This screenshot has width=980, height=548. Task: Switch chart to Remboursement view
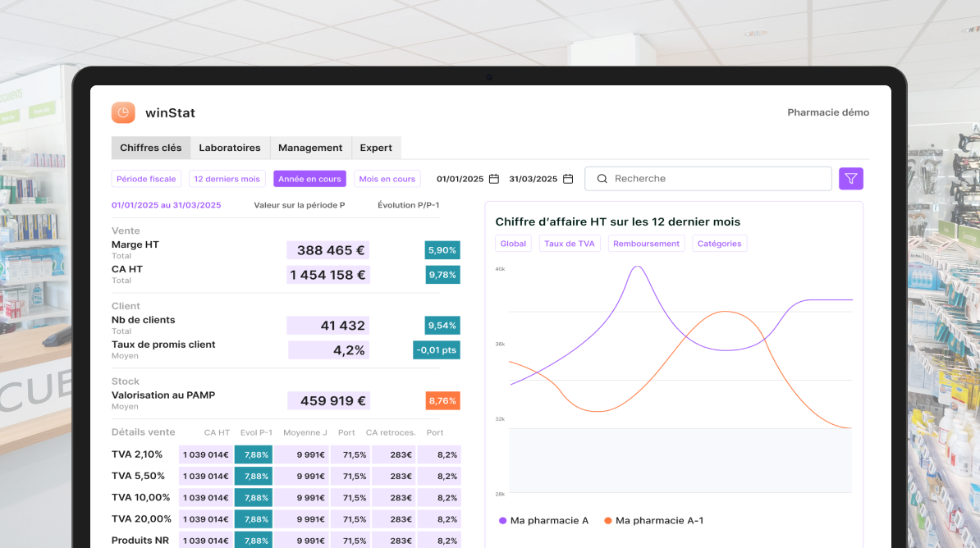646,244
